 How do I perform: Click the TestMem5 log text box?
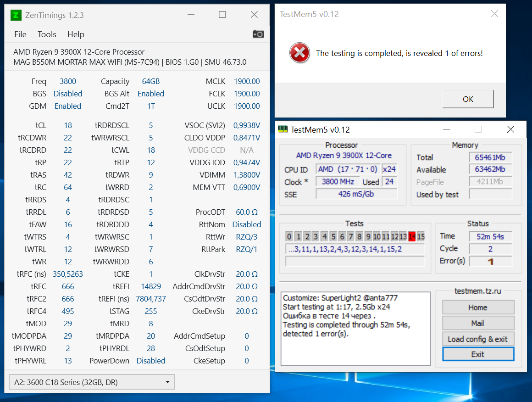pyautogui.click(x=355, y=328)
